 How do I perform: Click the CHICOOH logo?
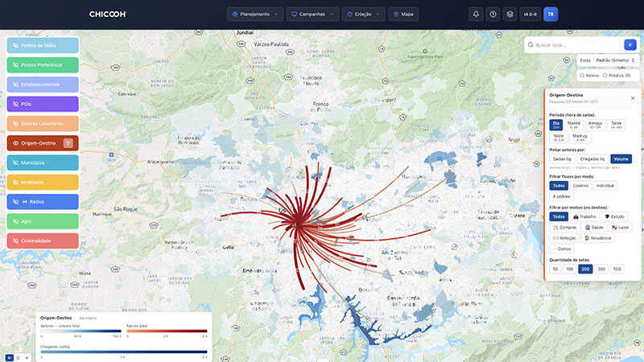tap(108, 14)
